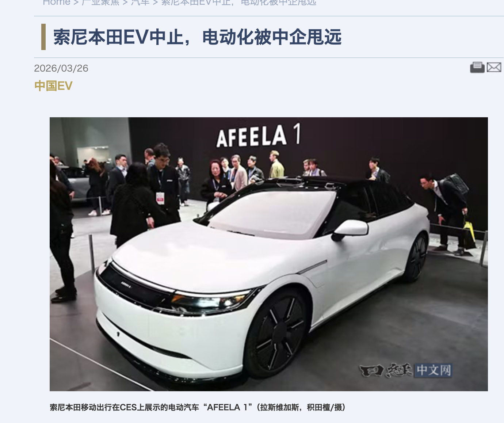Click the photo caption about CES AFEELA 1
504x423 pixels.
pyautogui.click(x=198, y=407)
